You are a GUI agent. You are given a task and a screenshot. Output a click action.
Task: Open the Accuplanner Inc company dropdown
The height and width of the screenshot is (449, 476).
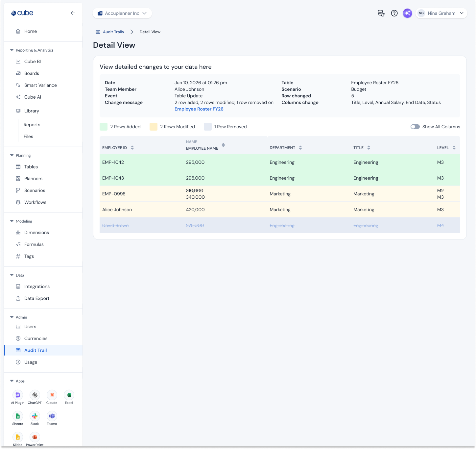pyautogui.click(x=122, y=13)
